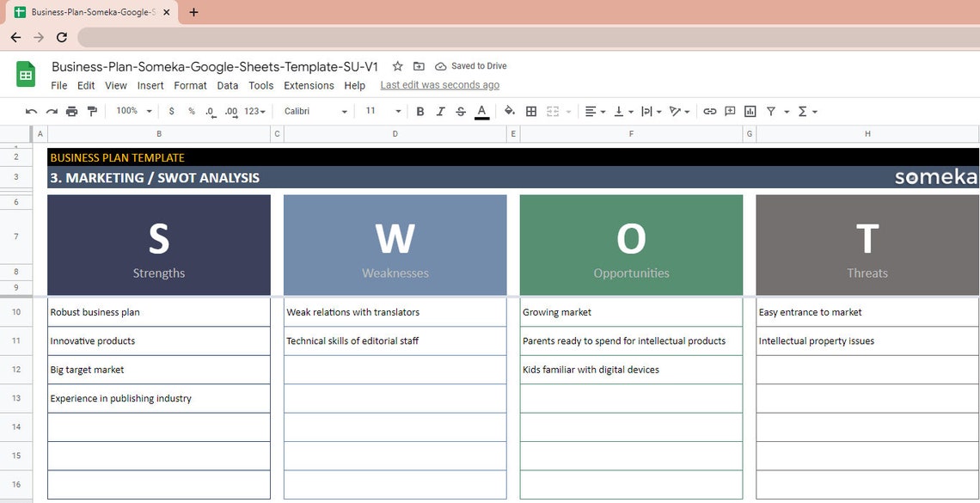Insert a link into the cell
The width and height of the screenshot is (980, 503).
click(709, 111)
